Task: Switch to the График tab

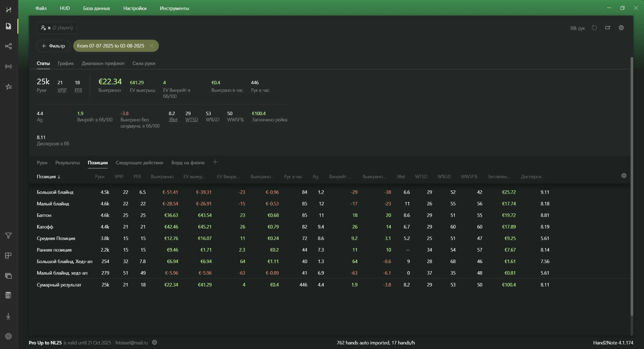Action: (66, 63)
